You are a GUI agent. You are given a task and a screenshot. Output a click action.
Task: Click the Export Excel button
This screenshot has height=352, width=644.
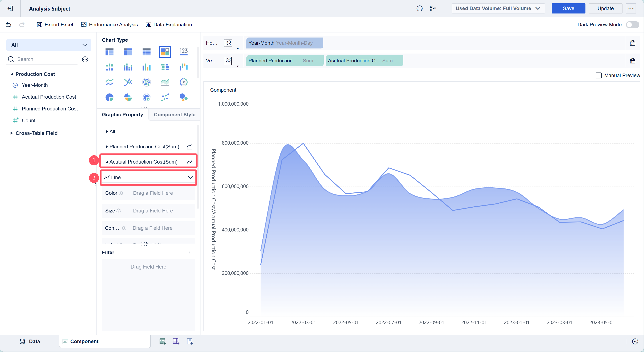pos(55,24)
